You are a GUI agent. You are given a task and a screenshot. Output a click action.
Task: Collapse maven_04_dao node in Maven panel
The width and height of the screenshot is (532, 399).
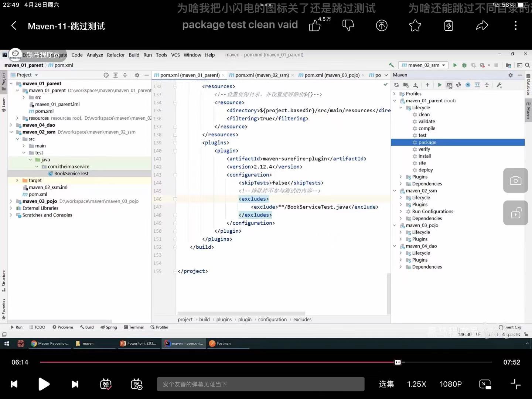[x=394, y=246]
